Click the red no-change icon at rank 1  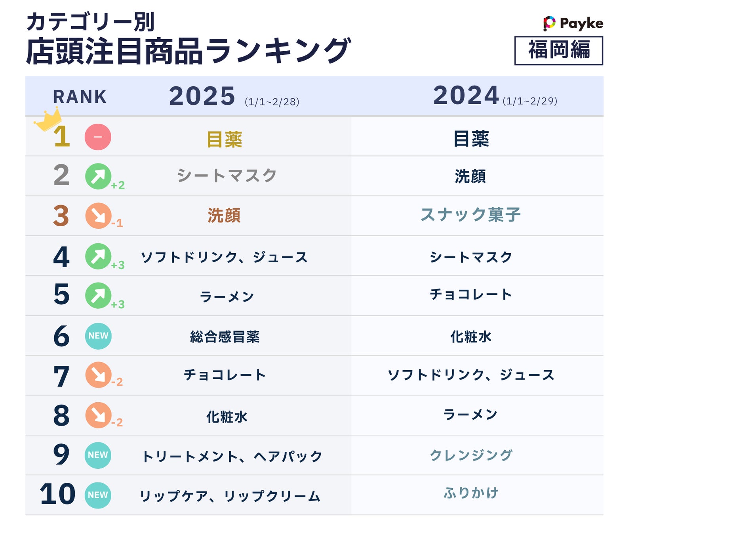[x=98, y=137]
